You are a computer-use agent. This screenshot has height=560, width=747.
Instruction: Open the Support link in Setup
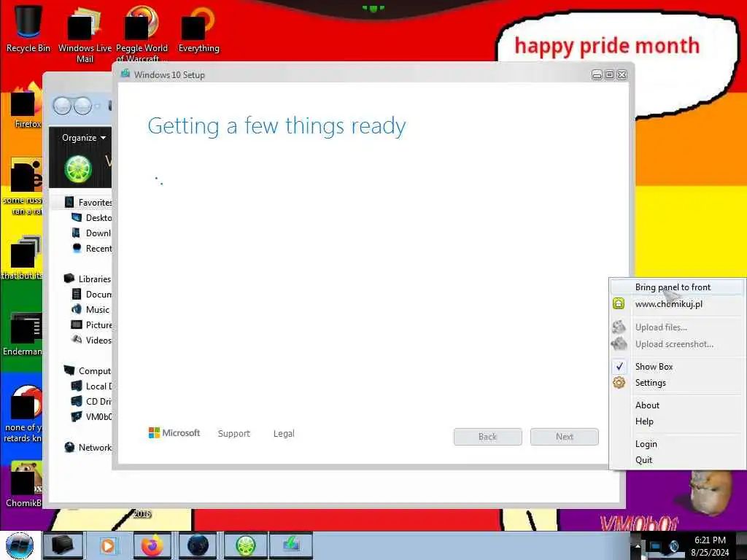click(234, 433)
